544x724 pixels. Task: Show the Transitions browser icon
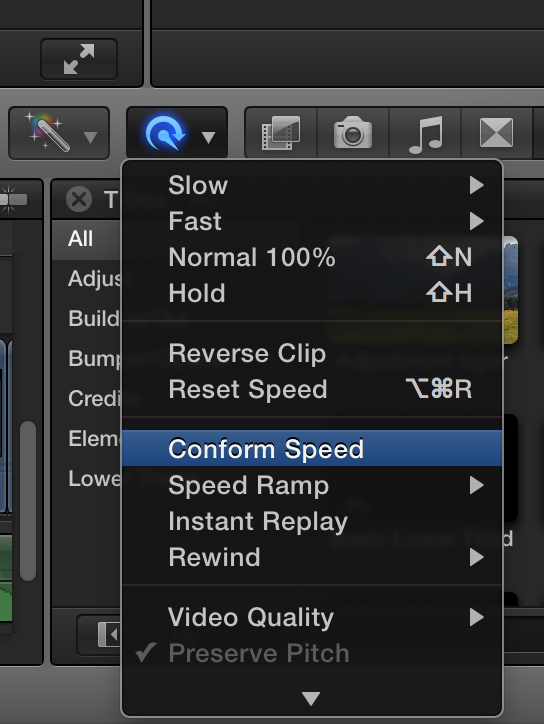pos(496,133)
